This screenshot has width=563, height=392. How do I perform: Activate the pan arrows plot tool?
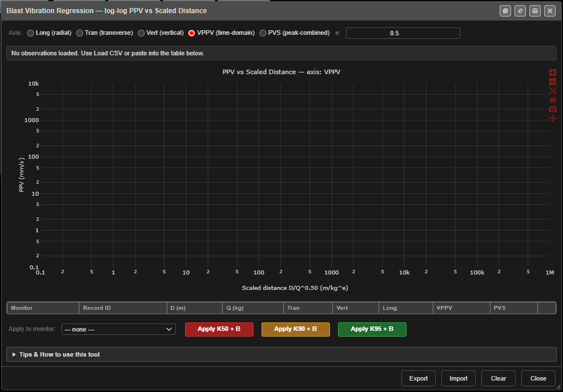pyautogui.click(x=553, y=118)
